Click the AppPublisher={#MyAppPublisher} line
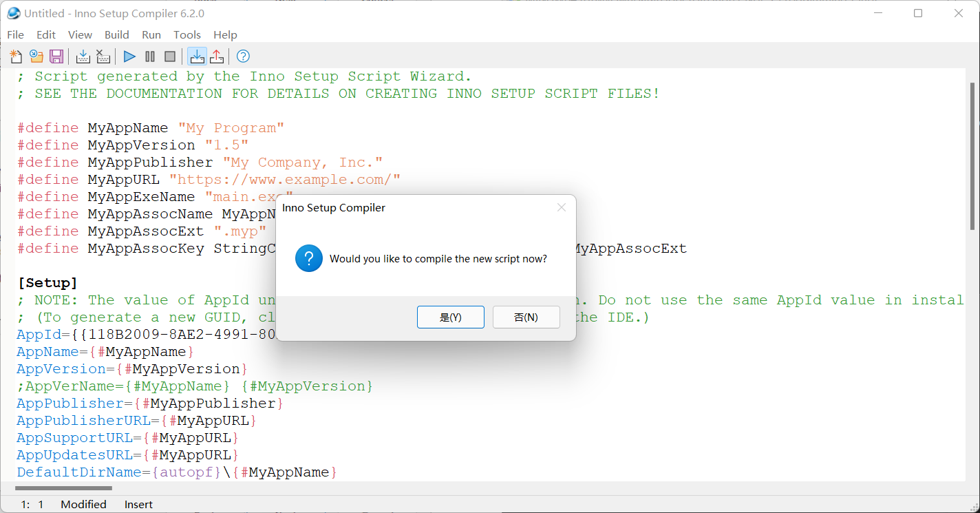 [150, 404]
